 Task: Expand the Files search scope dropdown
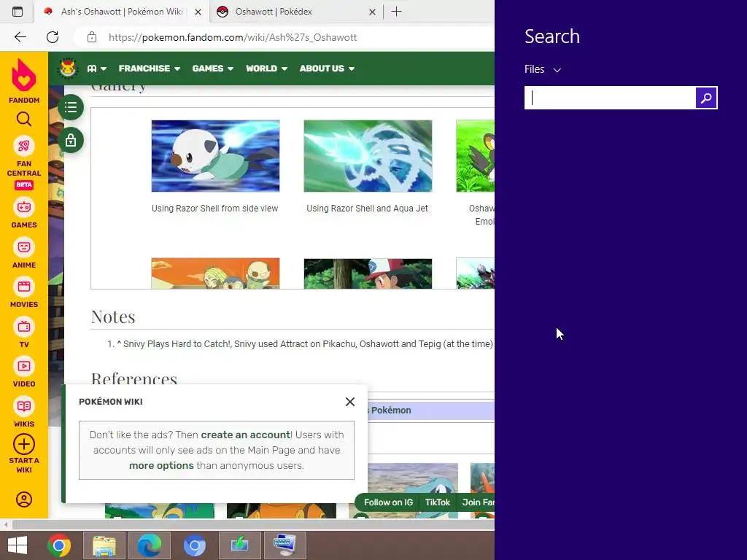click(543, 69)
